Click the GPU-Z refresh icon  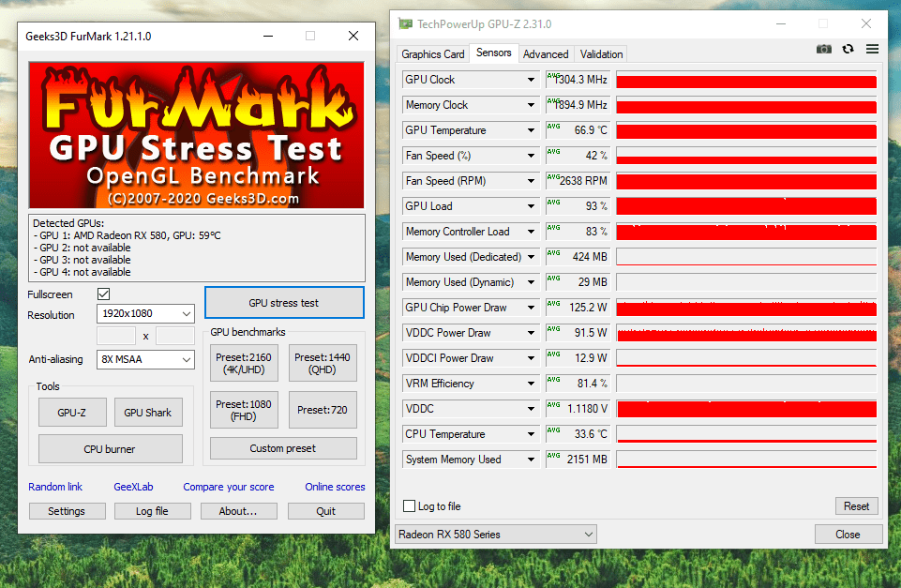click(x=848, y=50)
